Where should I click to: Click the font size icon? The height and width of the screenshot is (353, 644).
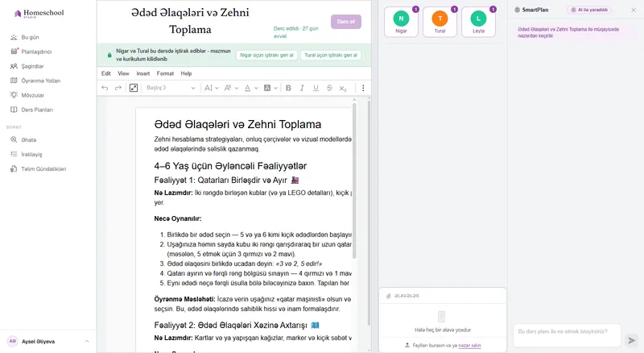(228, 88)
